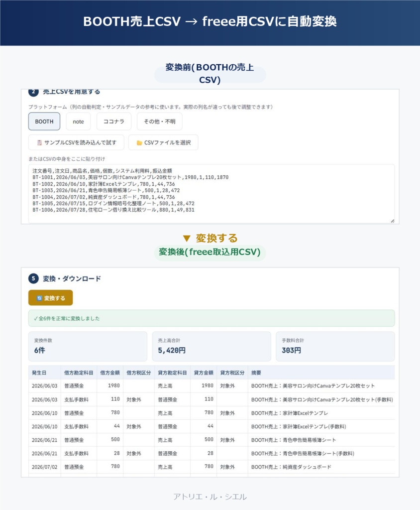Click the BT-1006 line in the CSV text

[x=113, y=210]
